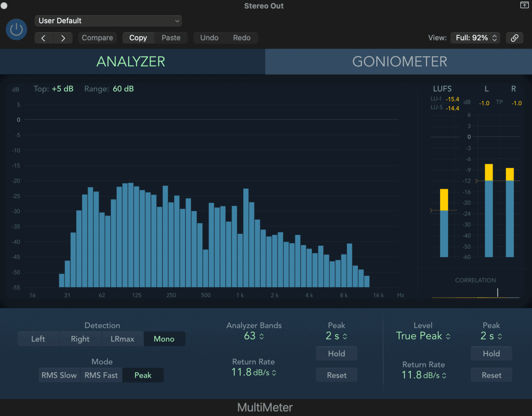The width and height of the screenshot is (532, 416).
Task: Open the Level True Peak menu
Action: tap(423, 336)
